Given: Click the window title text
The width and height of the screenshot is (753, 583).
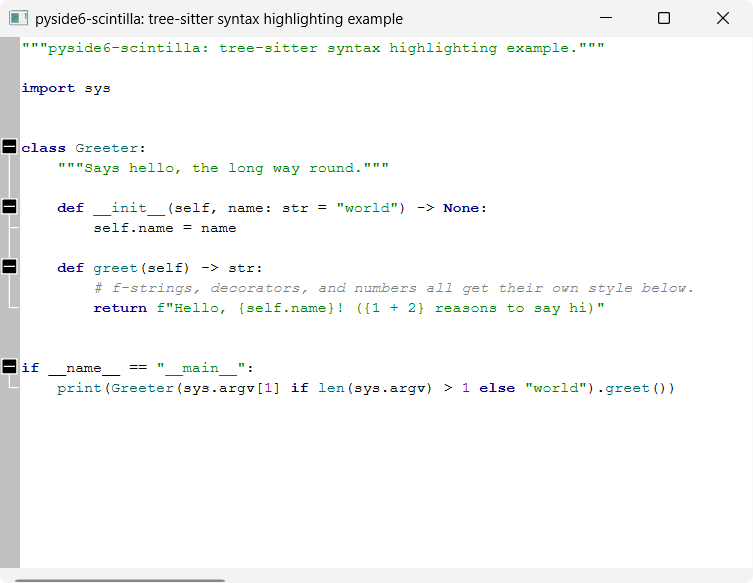Looking at the screenshot, I should (219, 19).
